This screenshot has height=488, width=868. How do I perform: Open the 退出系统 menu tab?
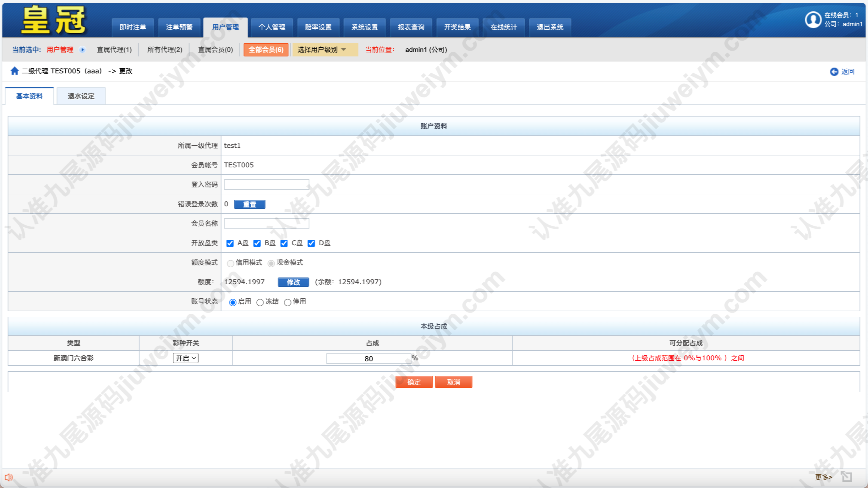(550, 27)
